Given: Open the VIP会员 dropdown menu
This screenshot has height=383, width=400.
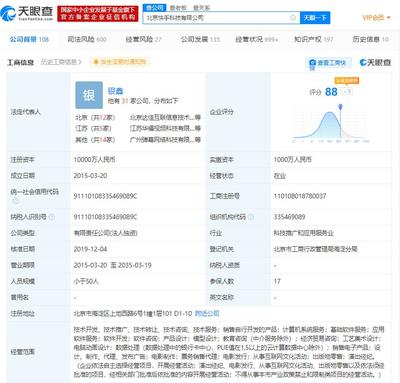Looking at the screenshot, I should click(x=376, y=17).
